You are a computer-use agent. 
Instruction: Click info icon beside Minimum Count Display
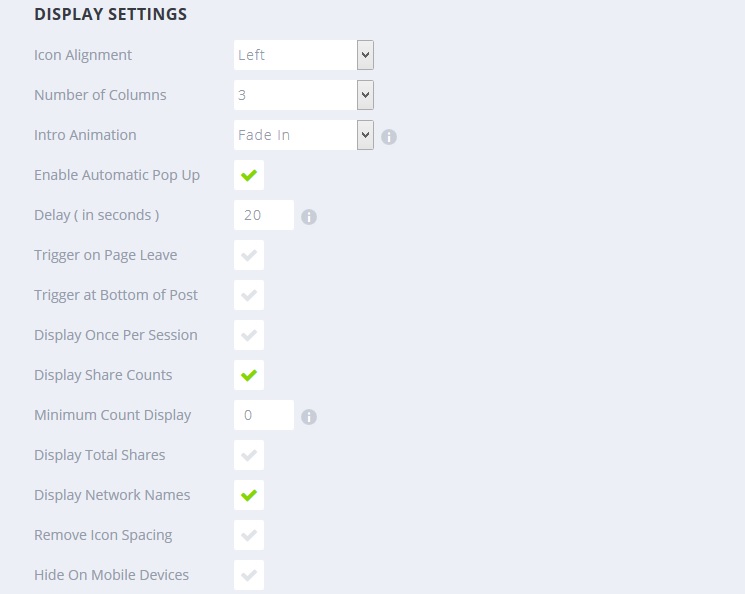click(309, 416)
